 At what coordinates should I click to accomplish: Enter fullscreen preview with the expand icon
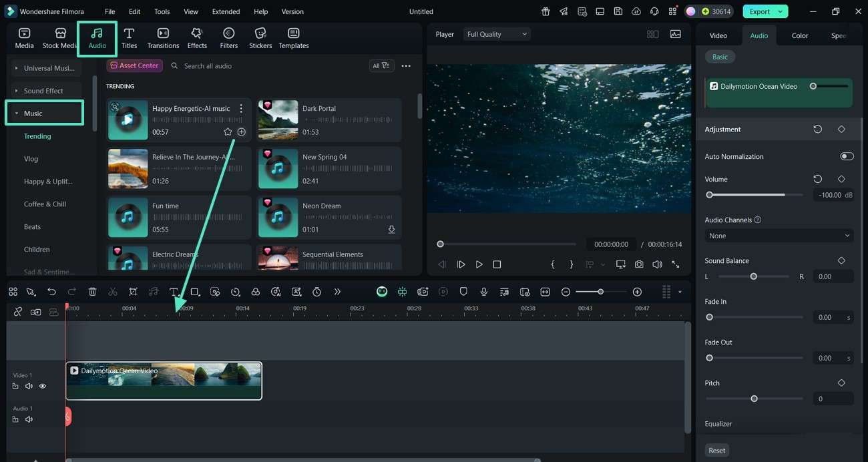676,264
